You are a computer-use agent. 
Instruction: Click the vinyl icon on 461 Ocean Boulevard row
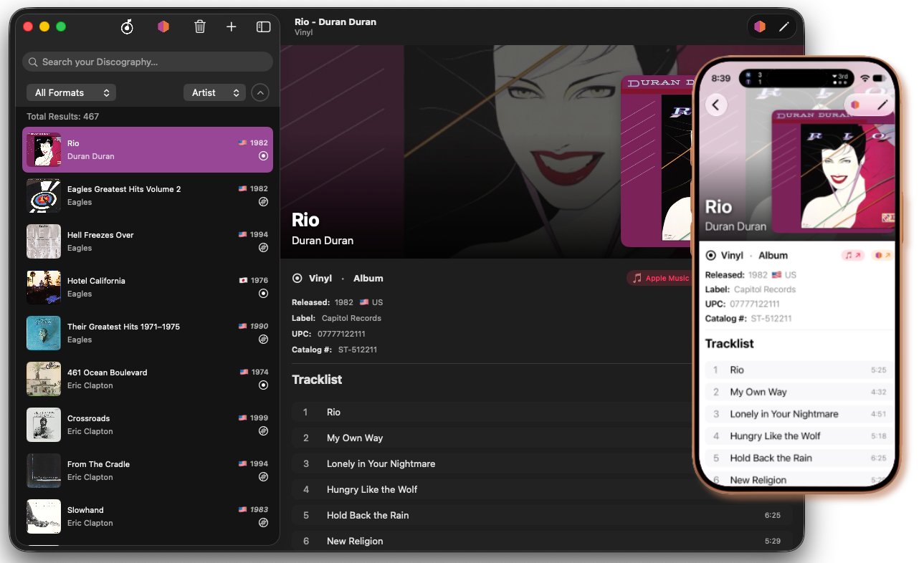pyautogui.click(x=263, y=385)
